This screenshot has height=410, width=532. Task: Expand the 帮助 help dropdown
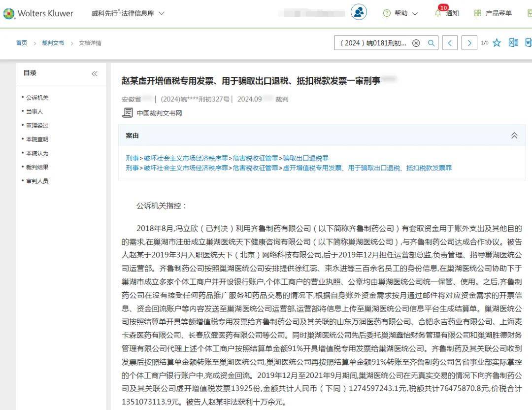[401, 13]
